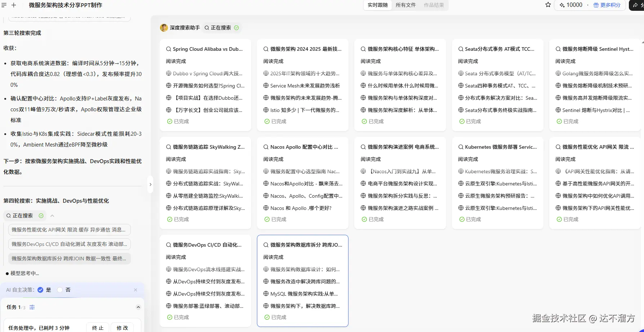644x332 pixels.
Task: Open the link Seata四种事务模式AT、TCC
Action: pyautogui.click(x=500, y=86)
